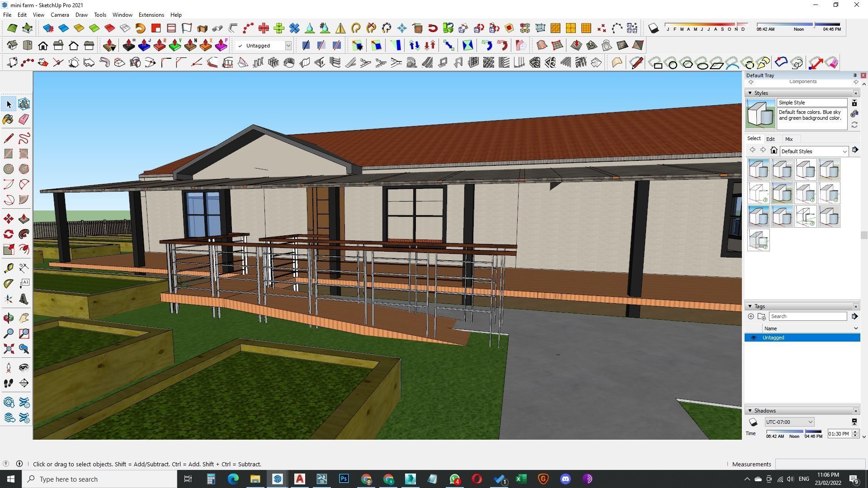Activate the Push/Pull tool

(24, 218)
